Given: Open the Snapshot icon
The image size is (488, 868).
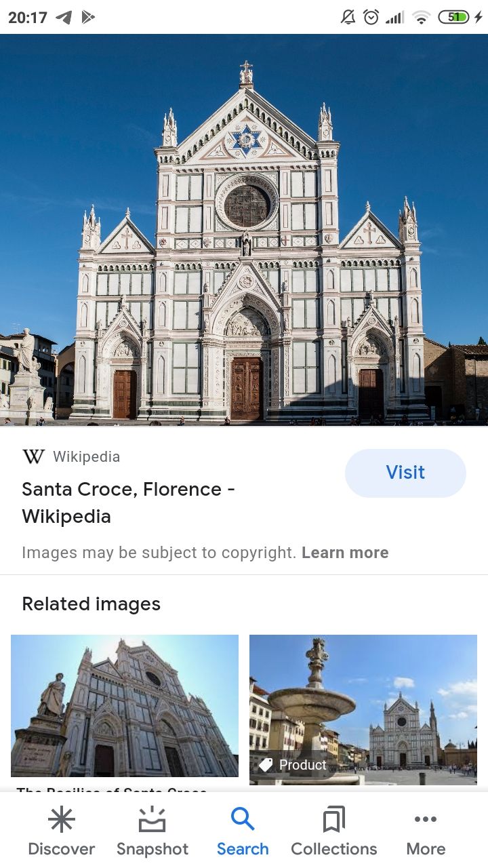Looking at the screenshot, I should pos(152,820).
